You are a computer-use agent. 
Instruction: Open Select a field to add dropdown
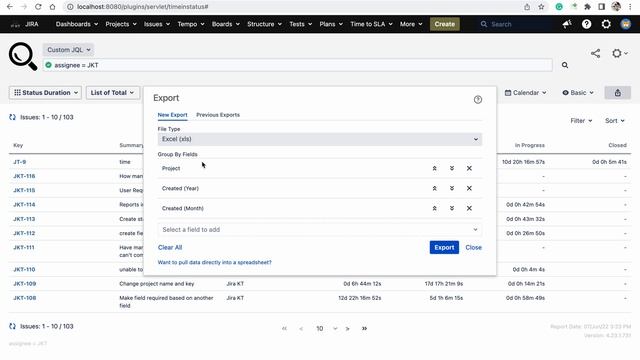coord(320,229)
